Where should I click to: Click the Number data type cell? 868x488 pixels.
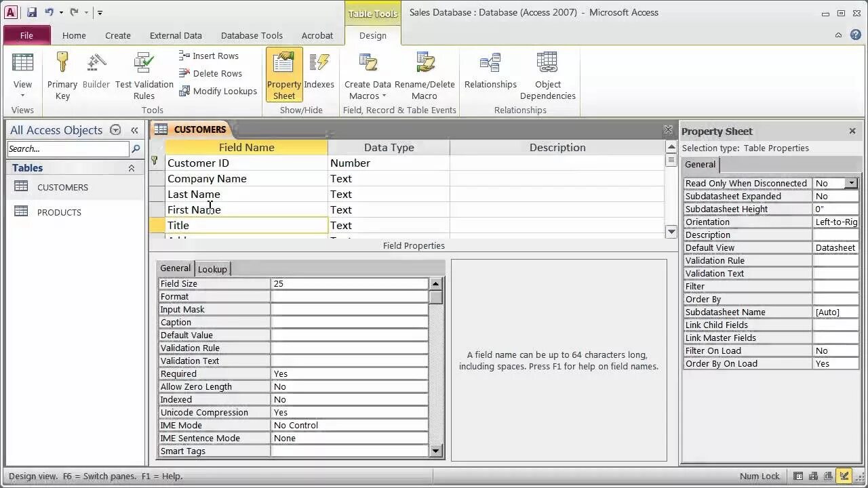[389, 163]
